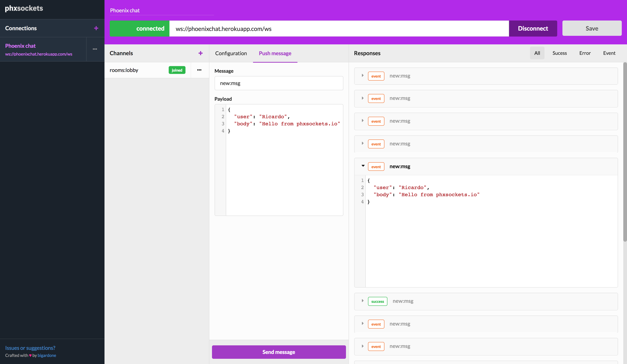
Task: Open the rooms:lobby channel options menu
Action: coord(199,70)
